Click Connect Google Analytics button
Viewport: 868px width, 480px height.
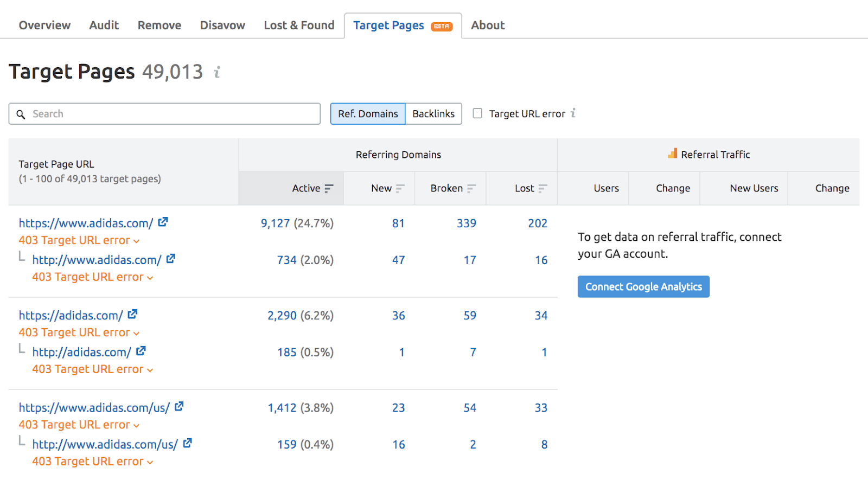pos(643,286)
